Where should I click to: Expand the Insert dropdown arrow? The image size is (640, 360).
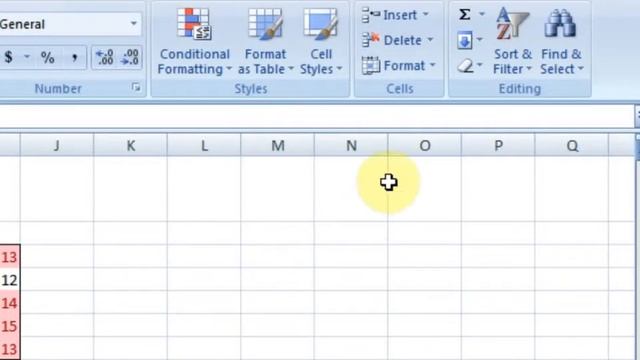coord(426,15)
